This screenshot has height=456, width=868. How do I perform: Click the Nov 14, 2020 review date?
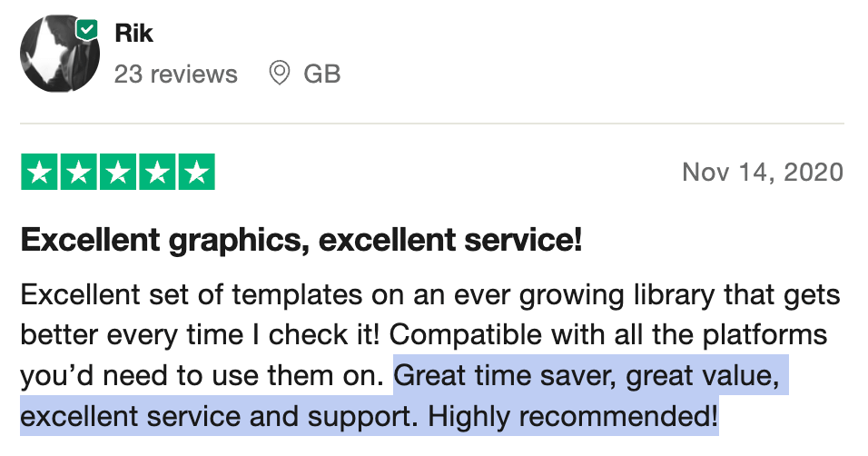coord(763,173)
